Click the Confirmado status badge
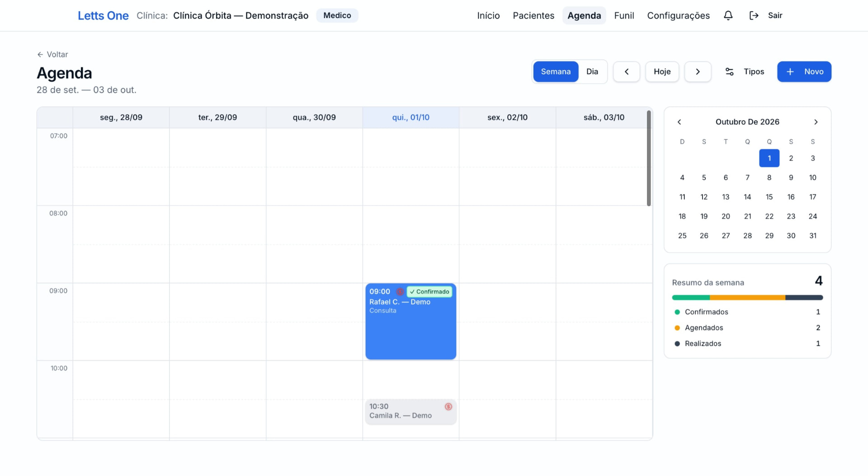This screenshot has width=868, height=476. coord(429,292)
